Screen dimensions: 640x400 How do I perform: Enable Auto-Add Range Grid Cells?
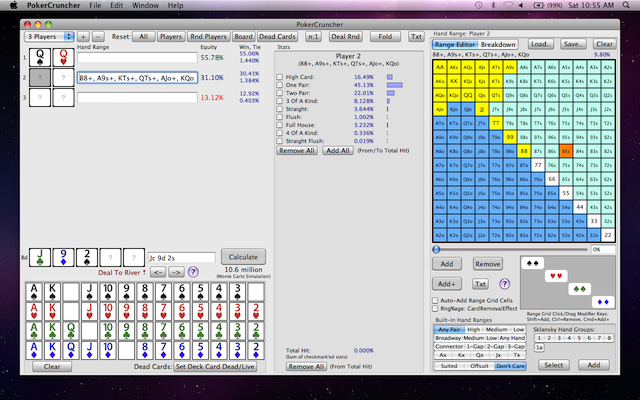pyautogui.click(x=436, y=300)
